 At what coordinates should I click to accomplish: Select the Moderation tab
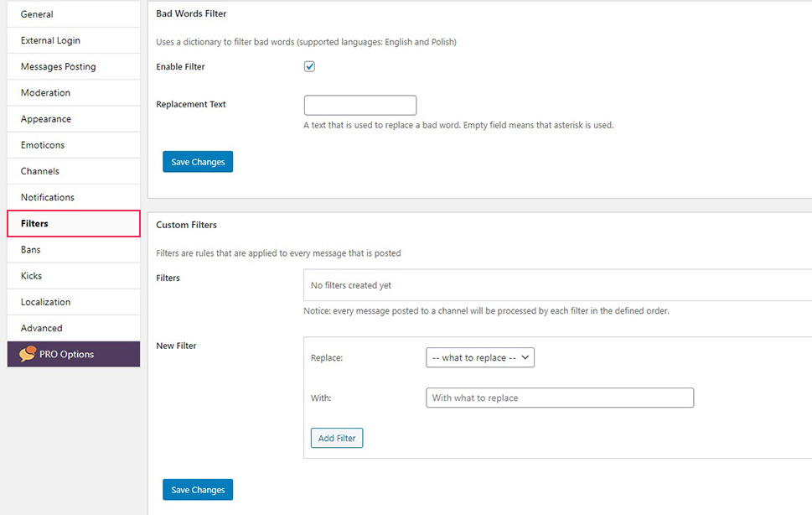click(74, 93)
